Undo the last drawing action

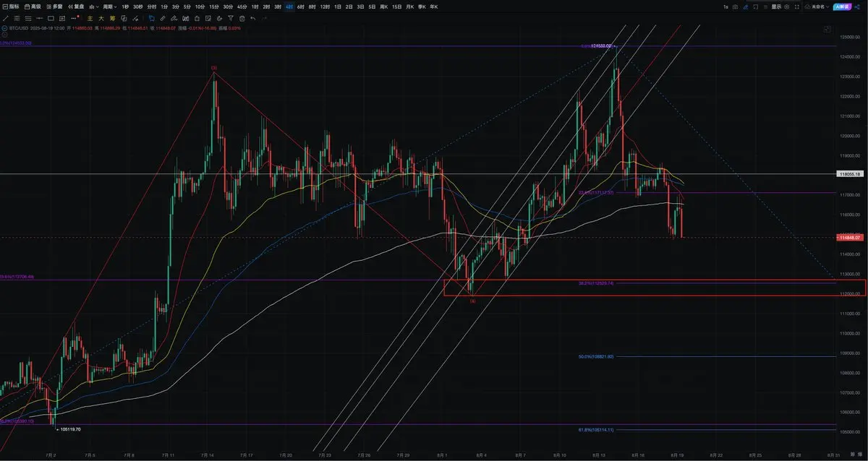click(252, 18)
